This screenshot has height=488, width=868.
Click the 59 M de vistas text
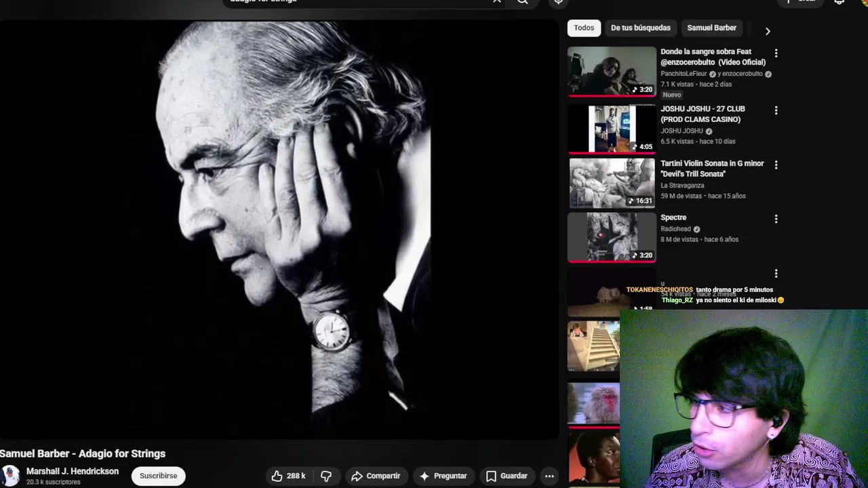(x=682, y=196)
